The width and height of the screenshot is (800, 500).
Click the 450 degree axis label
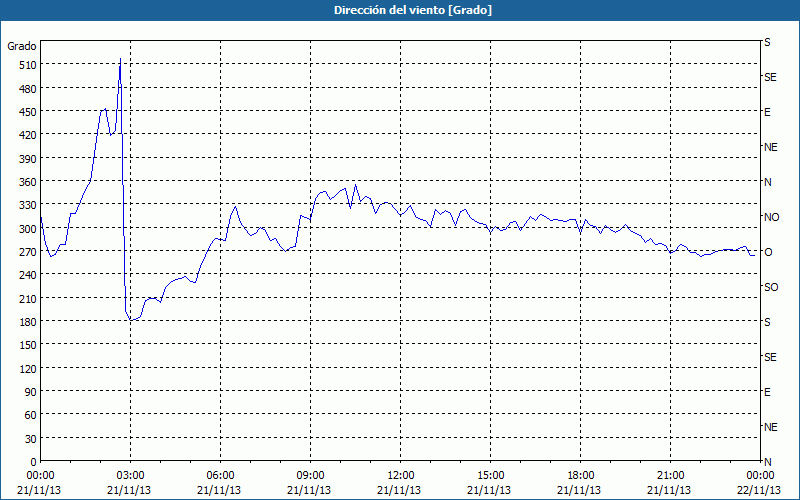(x=28, y=112)
